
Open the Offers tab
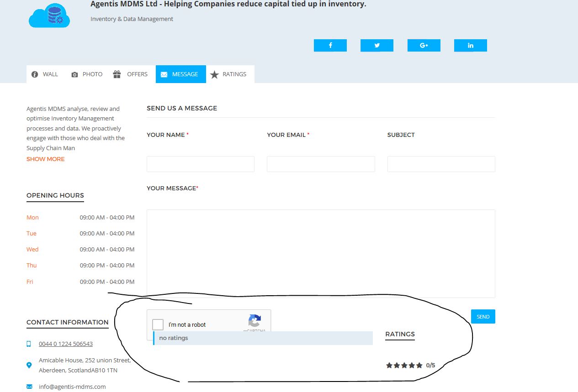131,74
